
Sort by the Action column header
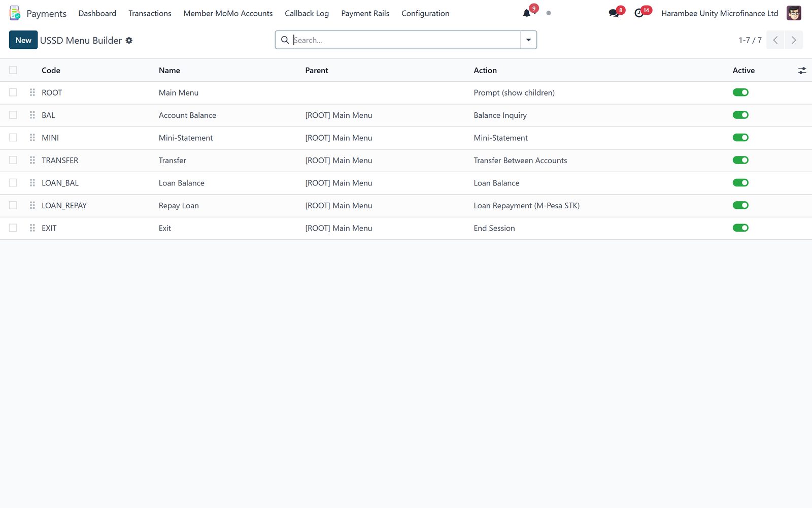485,71
